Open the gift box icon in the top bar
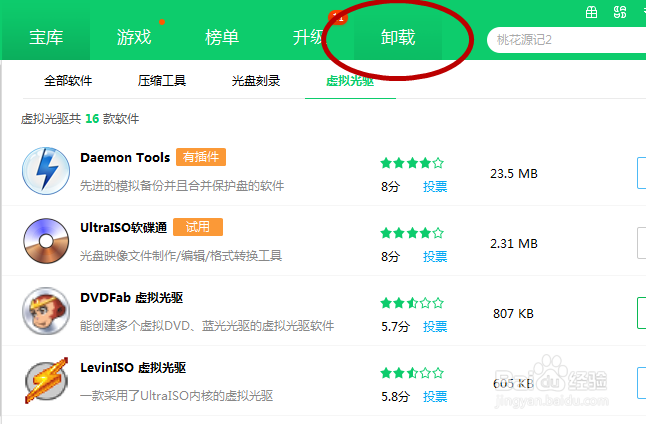Viewport: 646px width, 424px height. point(591,12)
